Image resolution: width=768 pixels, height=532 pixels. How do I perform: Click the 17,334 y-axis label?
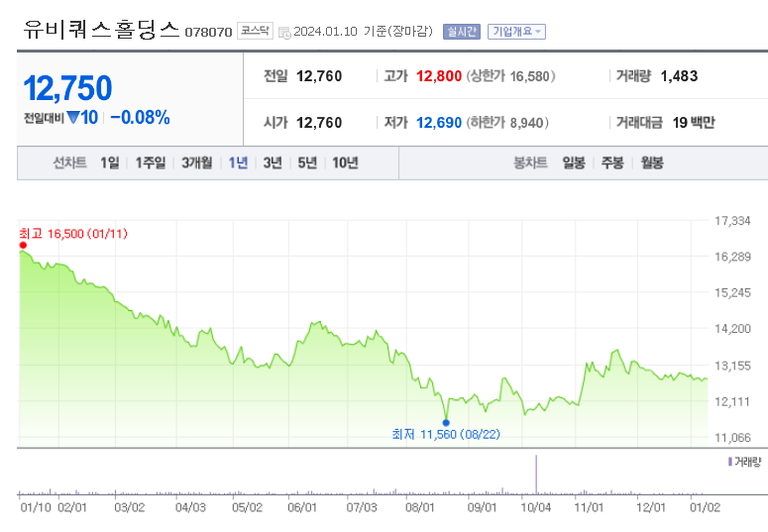732,221
